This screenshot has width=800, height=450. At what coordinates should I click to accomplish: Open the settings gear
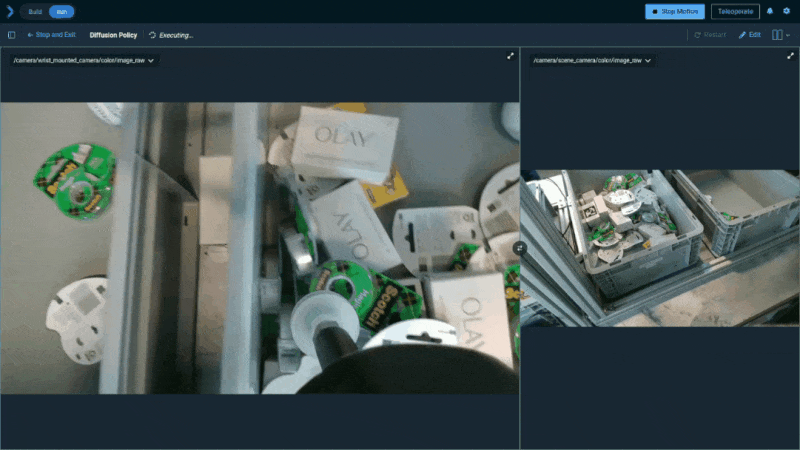786,11
